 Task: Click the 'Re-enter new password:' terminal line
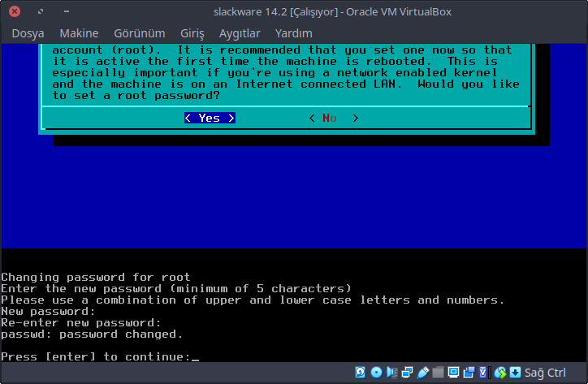pyautogui.click(x=81, y=323)
